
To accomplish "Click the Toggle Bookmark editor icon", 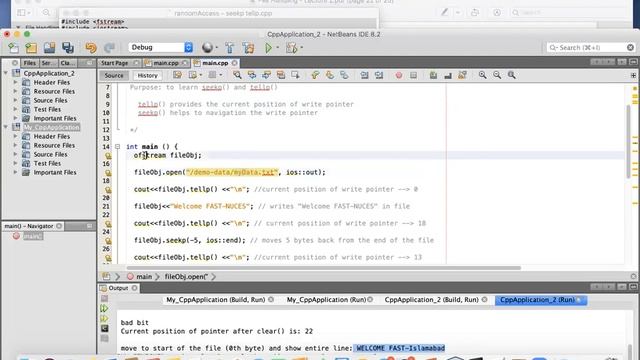I will tap(344, 75).
